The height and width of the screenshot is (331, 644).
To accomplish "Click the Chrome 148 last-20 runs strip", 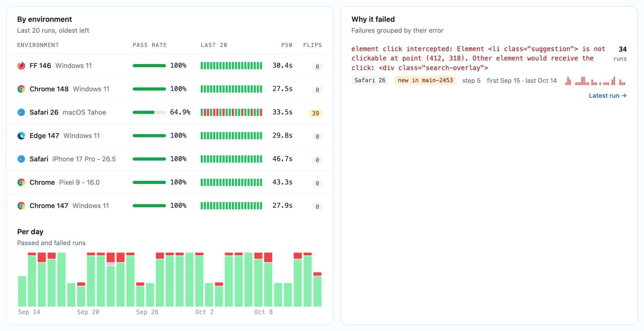I will click(x=231, y=89).
